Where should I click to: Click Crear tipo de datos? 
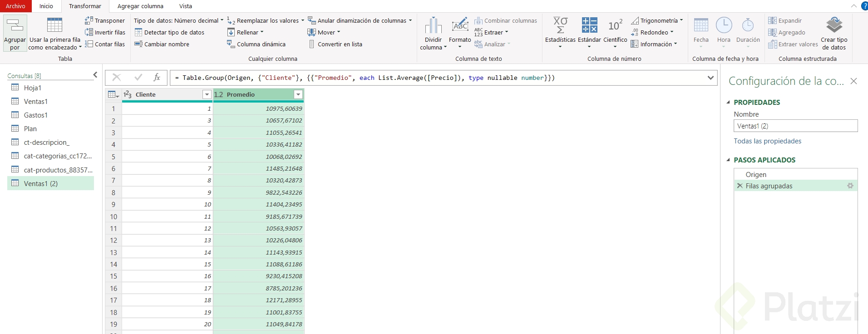point(834,33)
